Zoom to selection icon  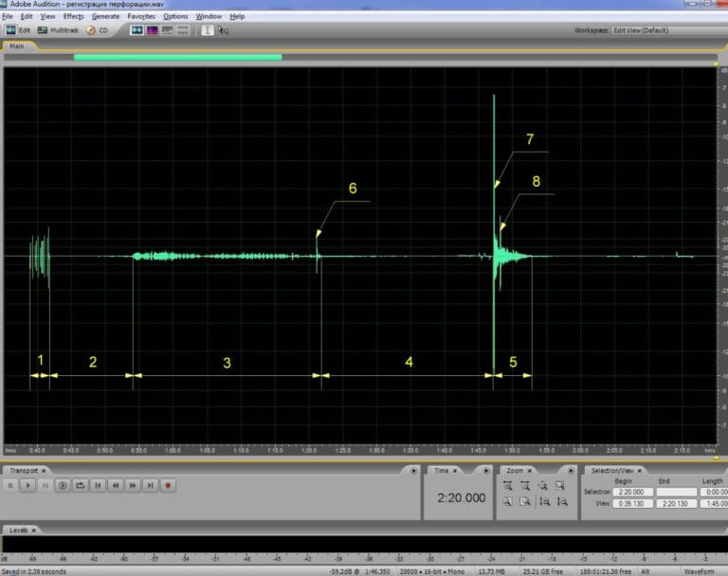[x=560, y=485]
